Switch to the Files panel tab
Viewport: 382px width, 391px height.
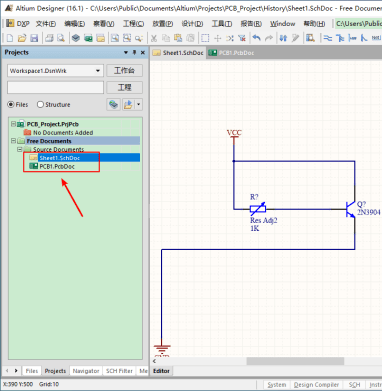tap(32, 371)
